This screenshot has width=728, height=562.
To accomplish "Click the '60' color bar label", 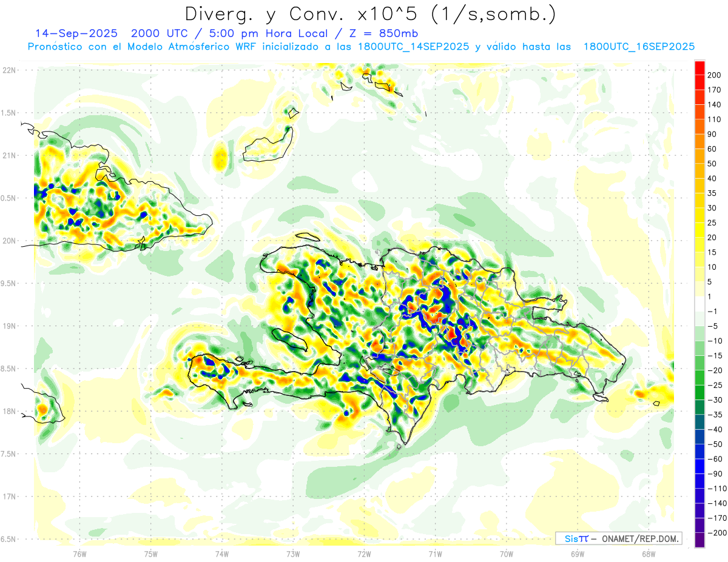I will [712, 149].
